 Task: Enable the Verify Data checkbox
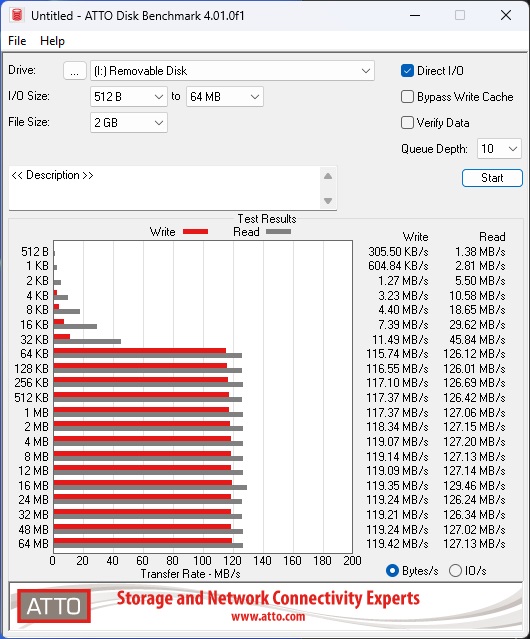point(407,123)
